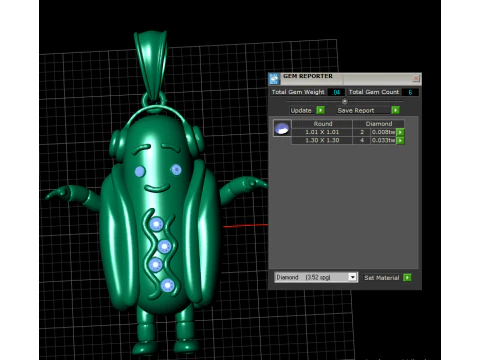Select the pendant bail at the top
This screenshot has width=480, height=360.
tap(151, 65)
